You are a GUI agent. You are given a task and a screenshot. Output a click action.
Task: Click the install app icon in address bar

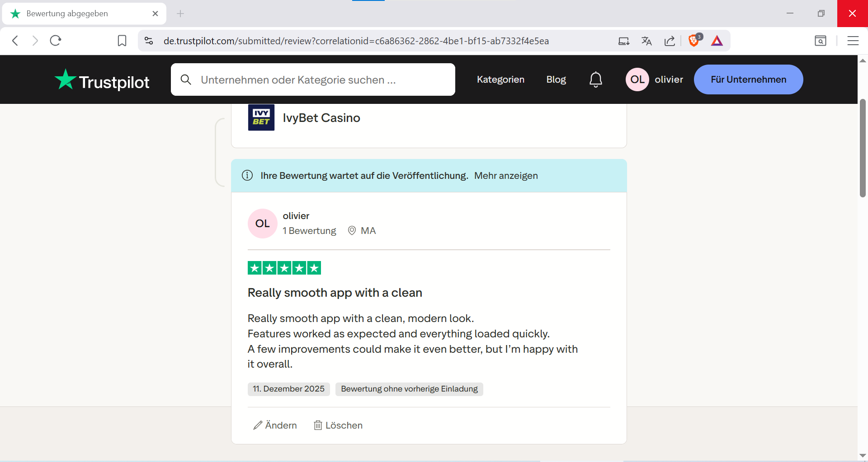pos(624,41)
